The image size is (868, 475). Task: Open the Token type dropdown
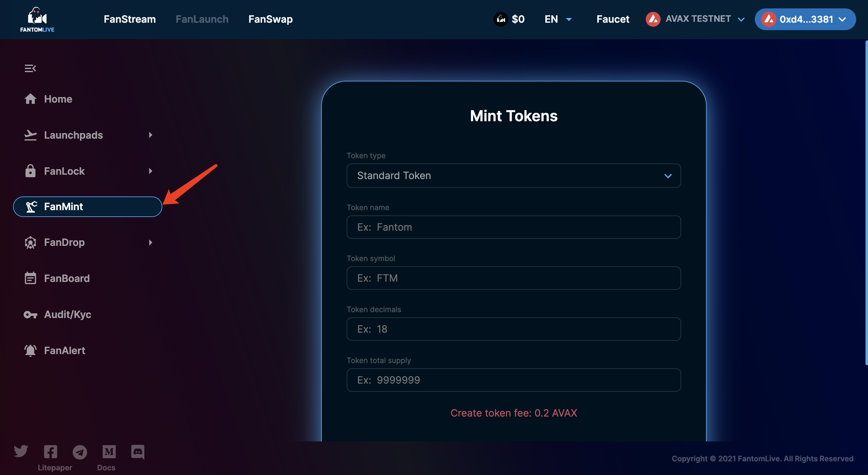coord(514,176)
